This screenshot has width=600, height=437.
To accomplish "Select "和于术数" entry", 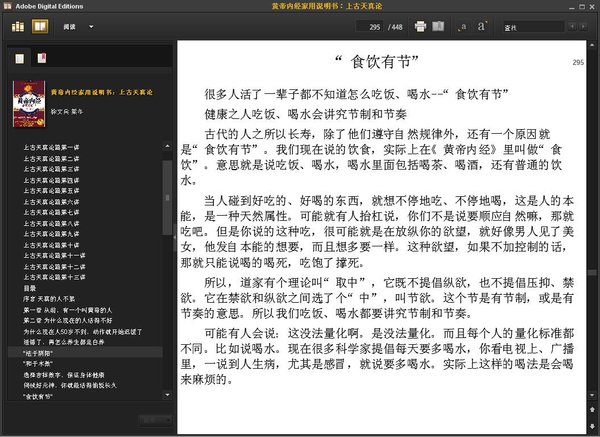I will click(38, 364).
